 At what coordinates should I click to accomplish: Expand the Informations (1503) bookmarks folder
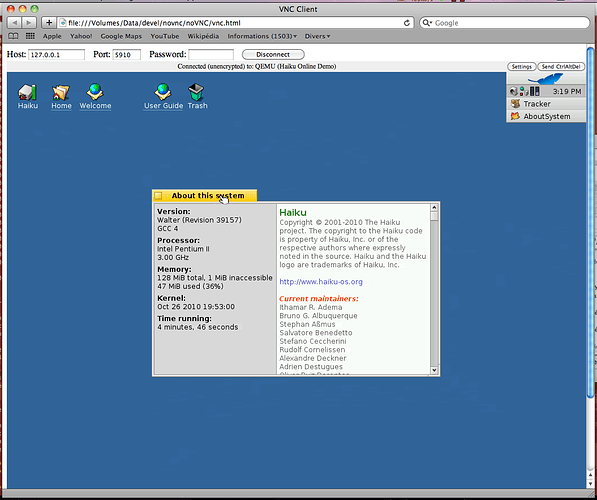pyautogui.click(x=262, y=36)
